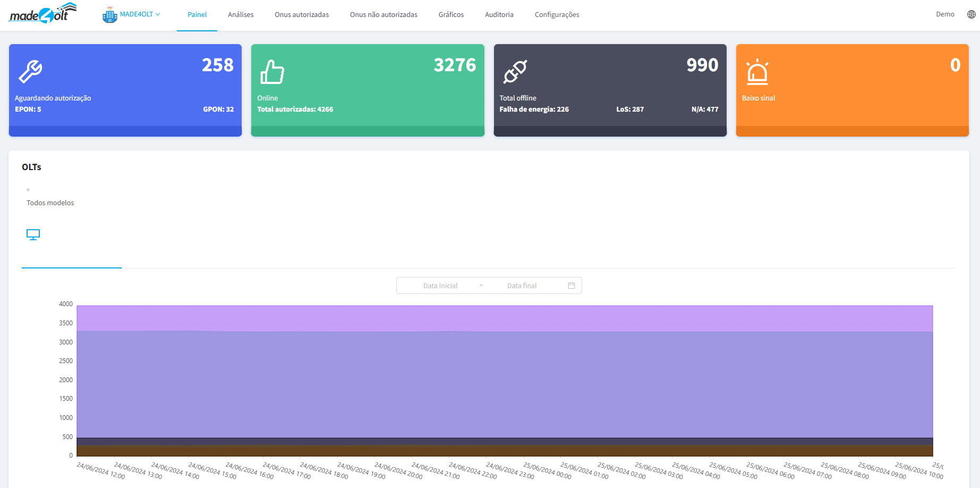
Task: Click the unplugged offline icon
Action: [x=515, y=72]
